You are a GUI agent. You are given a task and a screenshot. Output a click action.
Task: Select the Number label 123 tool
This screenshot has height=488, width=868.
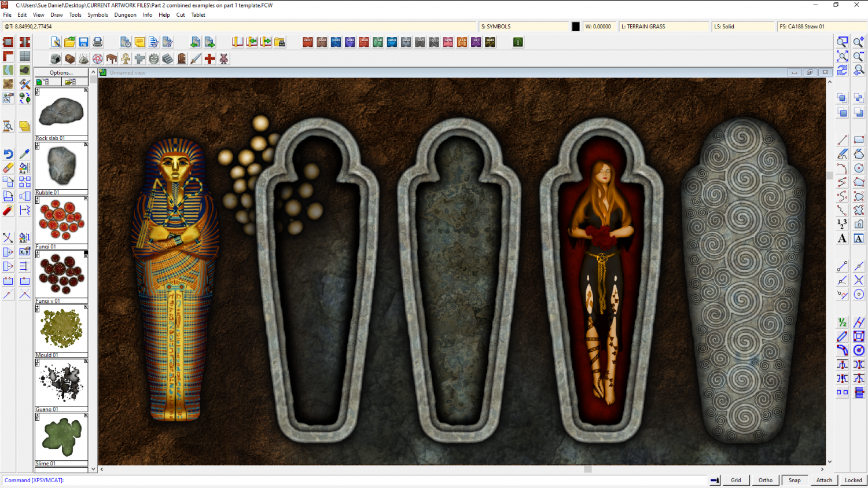(x=842, y=224)
